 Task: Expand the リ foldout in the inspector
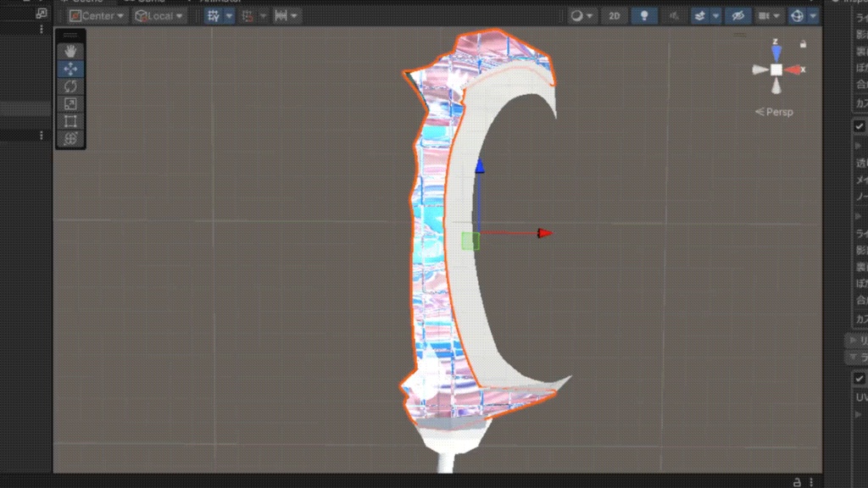click(853, 340)
